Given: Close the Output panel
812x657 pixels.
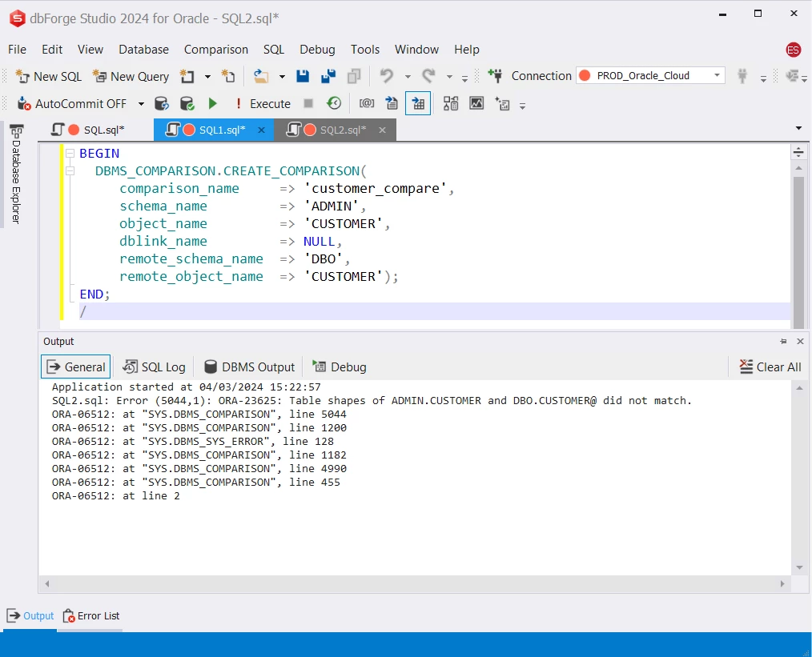Looking at the screenshot, I should [800, 342].
